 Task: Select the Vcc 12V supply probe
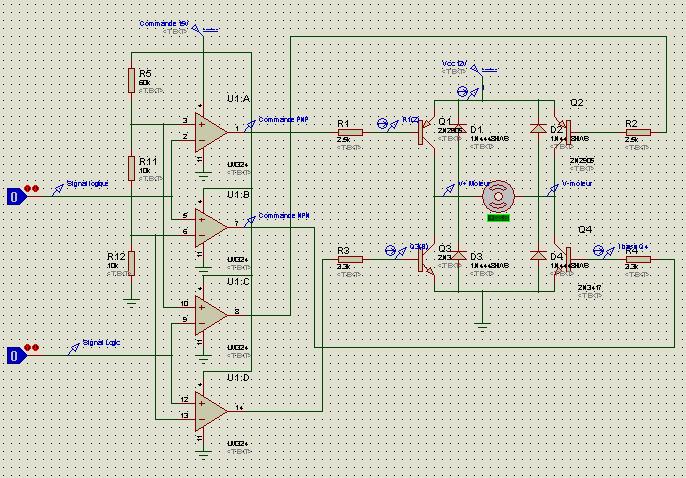(476, 70)
